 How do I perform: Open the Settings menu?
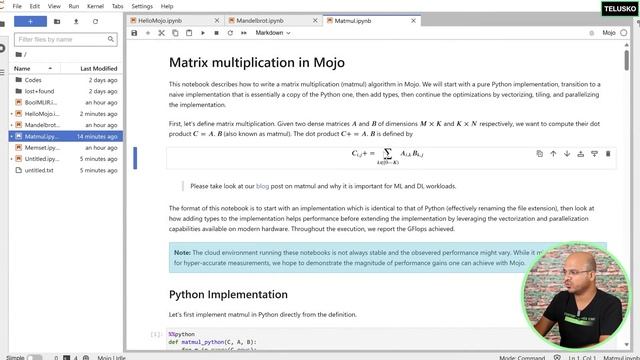tap(142, 6)
